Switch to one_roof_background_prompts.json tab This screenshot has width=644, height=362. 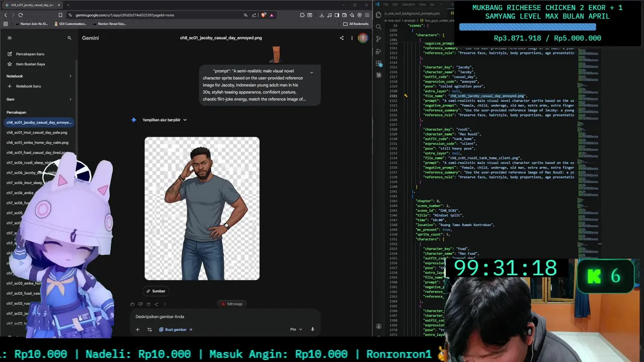[413, 14]
